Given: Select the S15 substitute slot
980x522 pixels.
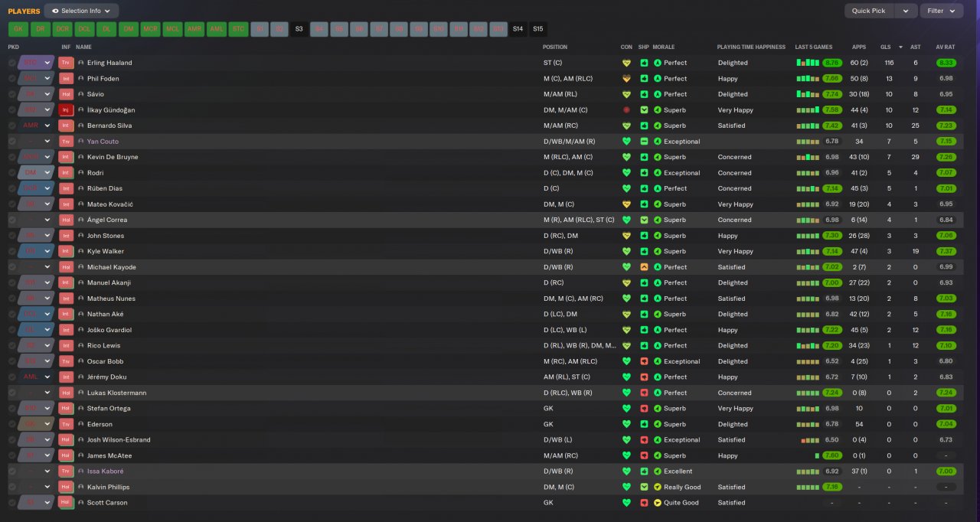Looking at the screenshot, I should (x=538, y=29).
